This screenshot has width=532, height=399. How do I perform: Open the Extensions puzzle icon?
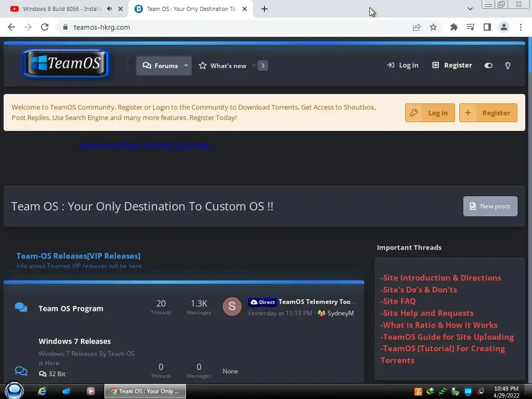pyautogui.click(x=454, y=27)
